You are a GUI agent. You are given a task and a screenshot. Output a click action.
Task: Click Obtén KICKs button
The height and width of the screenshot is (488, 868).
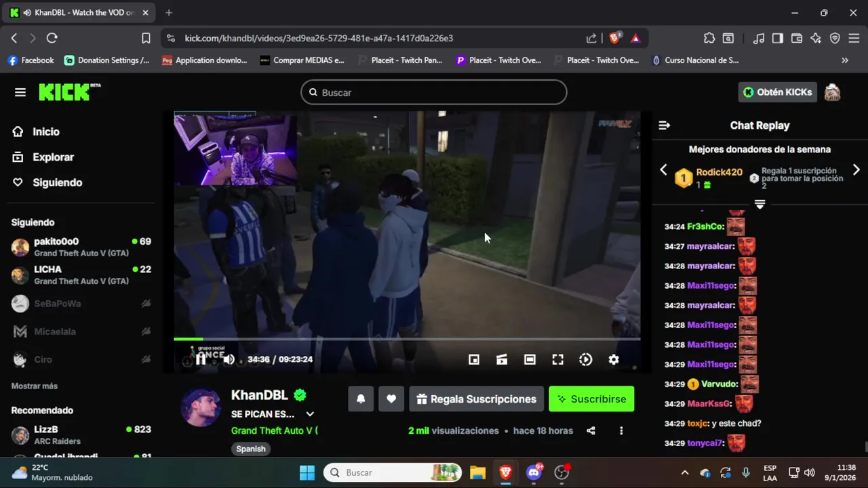coord(778,92)
